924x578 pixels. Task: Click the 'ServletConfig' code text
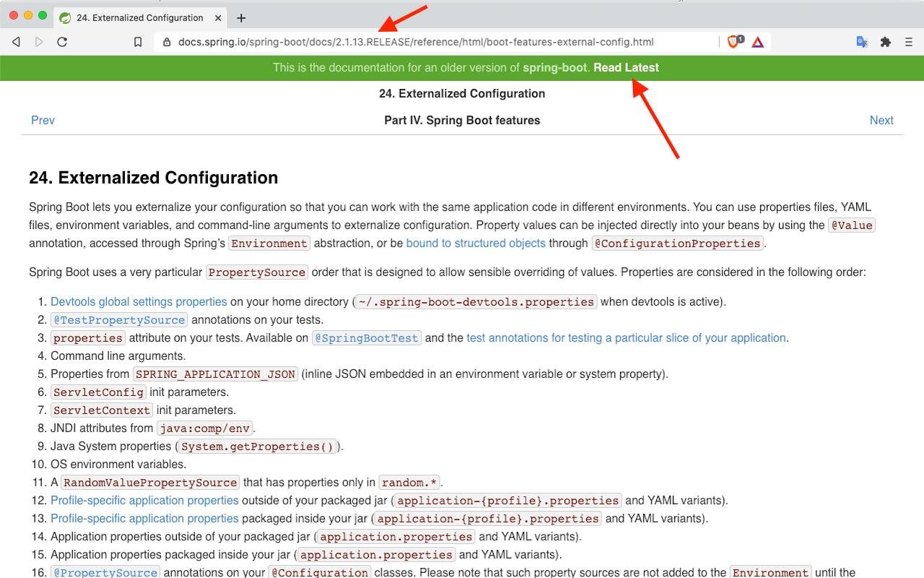(98, 392)
